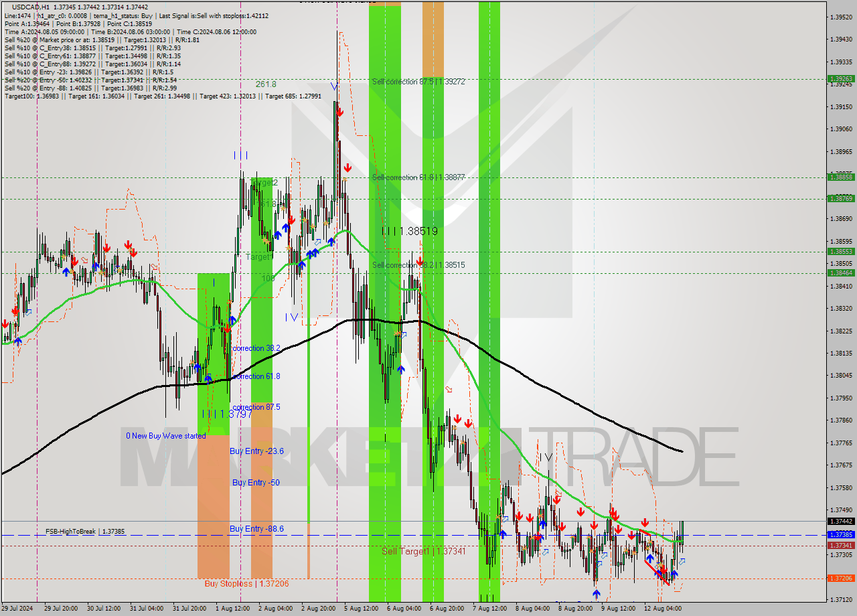Screen dimensions: 857x616
Task: Select the blue 'correction 87.5' label
Action: click(x=256, y=407)
